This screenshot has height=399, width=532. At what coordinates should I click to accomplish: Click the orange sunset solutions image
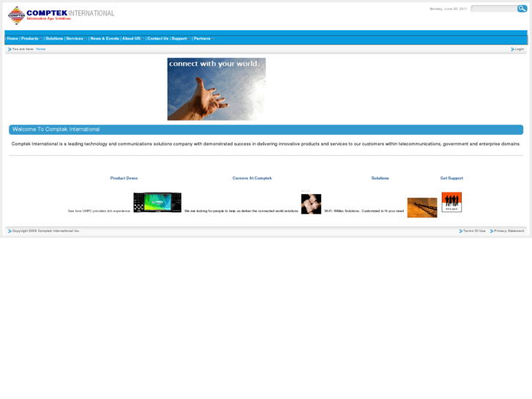[x=422, y=207]
